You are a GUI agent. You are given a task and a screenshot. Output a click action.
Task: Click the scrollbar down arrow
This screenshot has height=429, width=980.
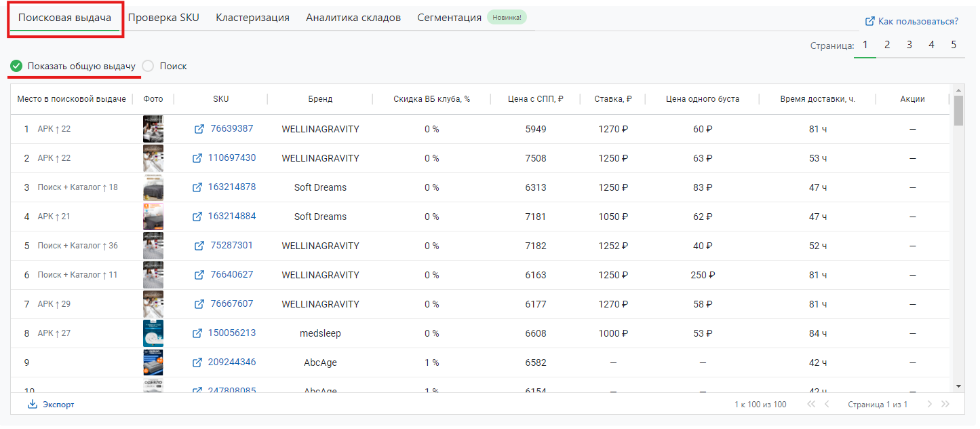(958, 386)
